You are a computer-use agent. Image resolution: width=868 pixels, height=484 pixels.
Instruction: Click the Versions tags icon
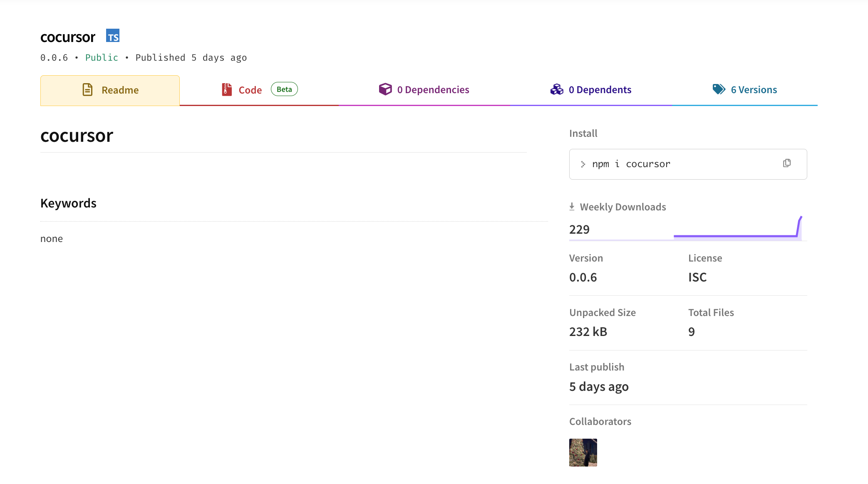tap(719, 89)
